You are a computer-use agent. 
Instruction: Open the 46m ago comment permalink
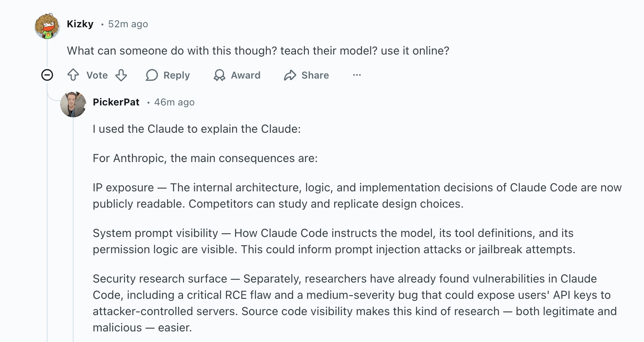pyautogui.click(x=174, y=102)
